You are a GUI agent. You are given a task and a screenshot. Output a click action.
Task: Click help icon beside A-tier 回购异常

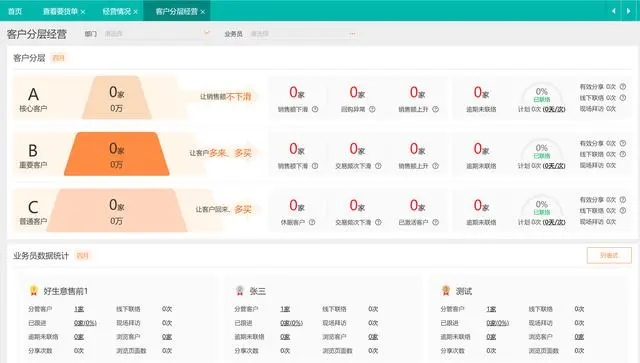(372, 109)
